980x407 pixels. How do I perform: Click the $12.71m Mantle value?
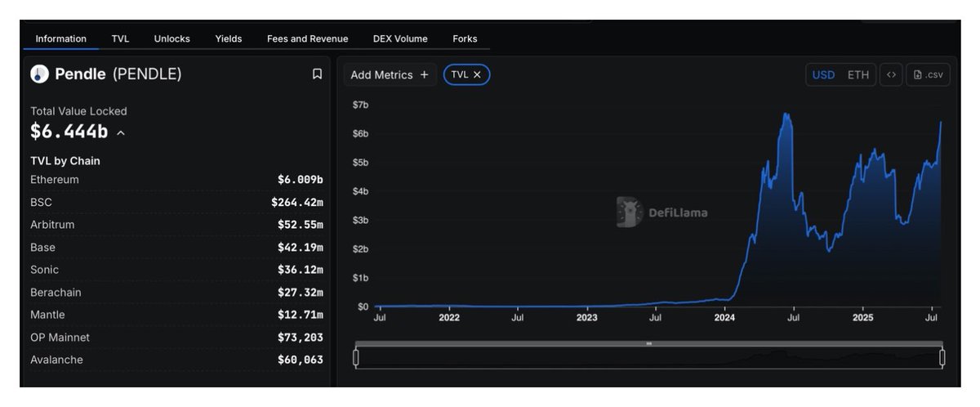coord(301,315)
